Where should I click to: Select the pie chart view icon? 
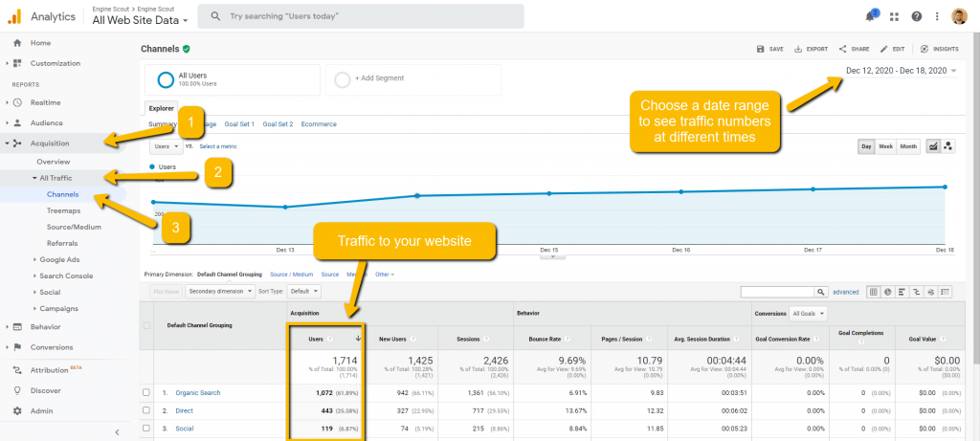click(887, 291)
